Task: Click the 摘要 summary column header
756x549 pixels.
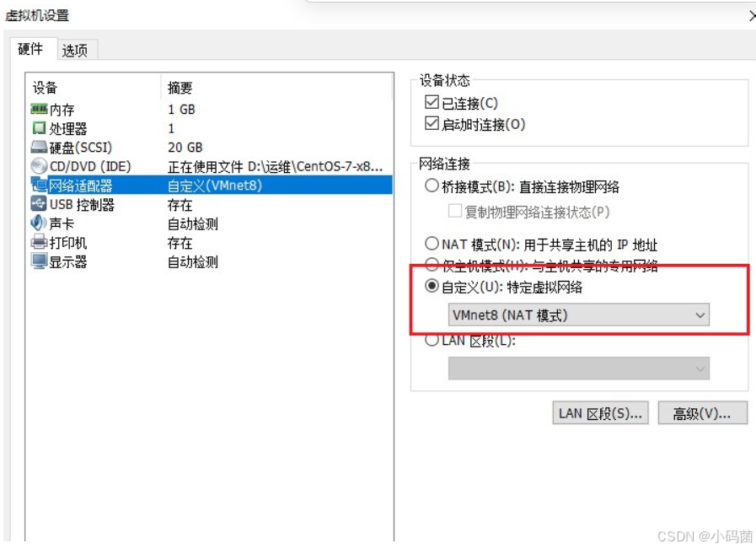Action: click(x=180, y=88)
